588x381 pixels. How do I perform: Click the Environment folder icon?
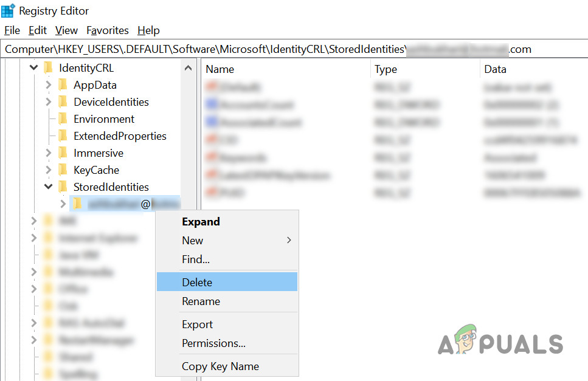click(63, 118)
